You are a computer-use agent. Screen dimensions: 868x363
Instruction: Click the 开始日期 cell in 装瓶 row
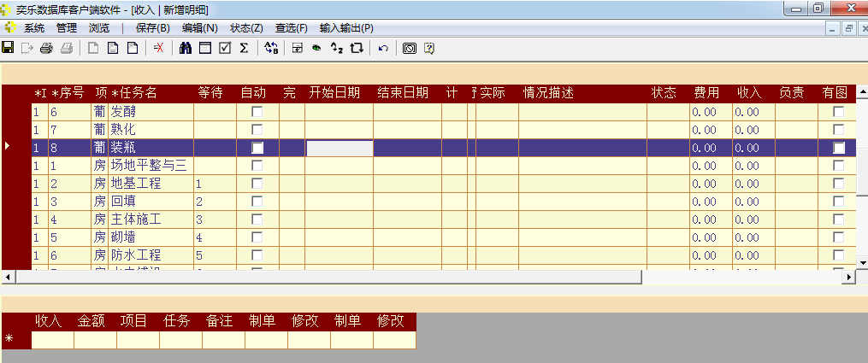[x=340, y=148]
